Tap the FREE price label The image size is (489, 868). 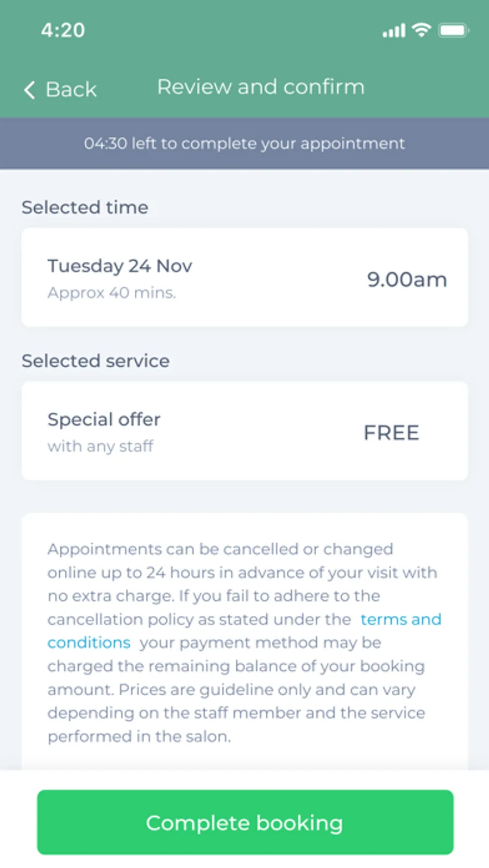point(391,433)
